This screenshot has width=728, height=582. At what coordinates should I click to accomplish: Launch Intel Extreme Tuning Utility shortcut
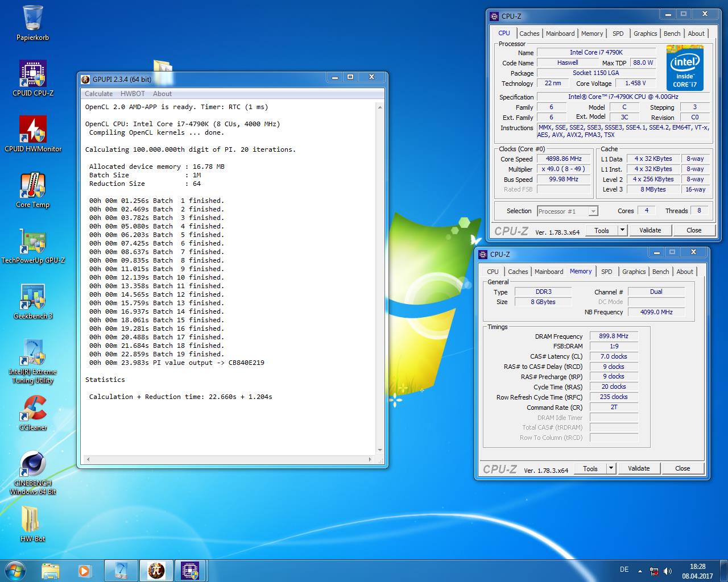point(32,361)
